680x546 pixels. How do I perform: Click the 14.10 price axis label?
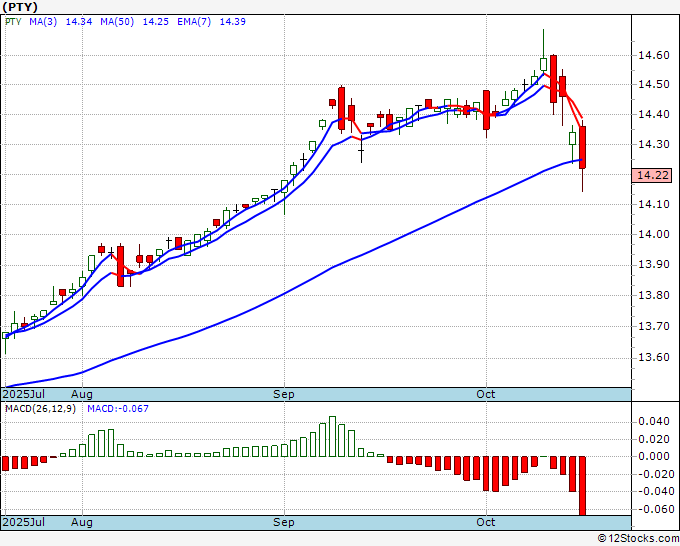point(654,204)
